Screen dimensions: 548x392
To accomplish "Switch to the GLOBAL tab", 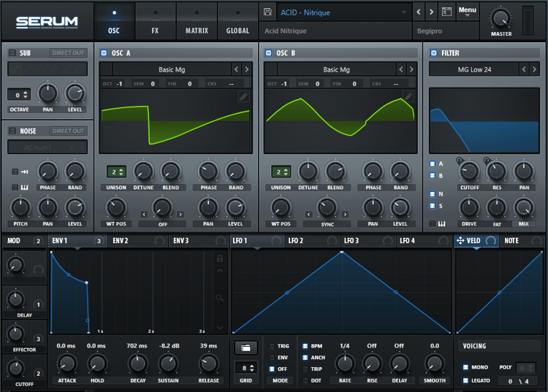I will [237, 21].
